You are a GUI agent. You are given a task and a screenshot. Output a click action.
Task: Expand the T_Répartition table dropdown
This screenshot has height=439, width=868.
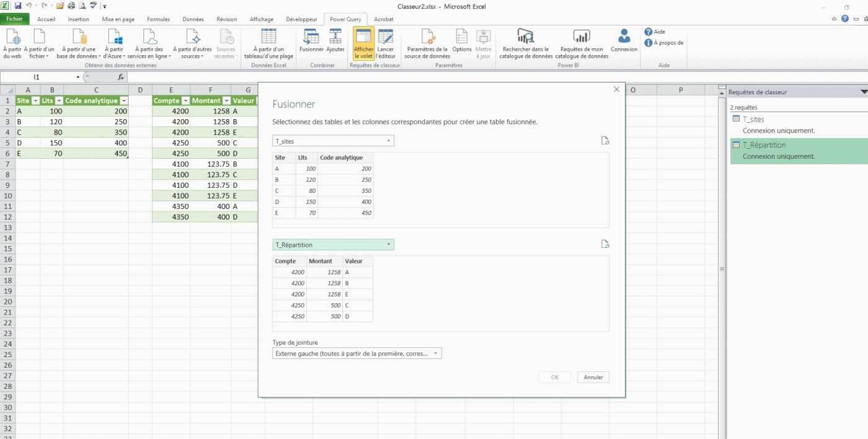[x=389, y=245]
